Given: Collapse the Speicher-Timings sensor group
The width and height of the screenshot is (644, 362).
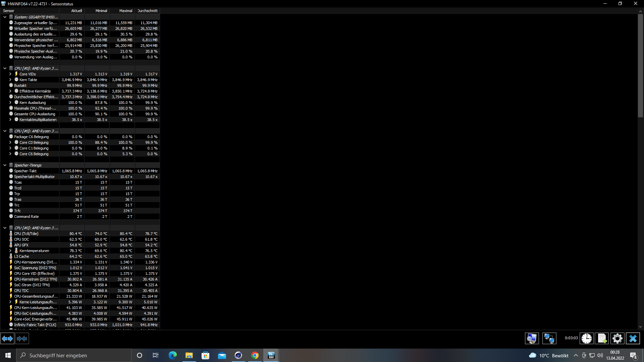Looking at the screenshot, I should [x=5, y=165].
